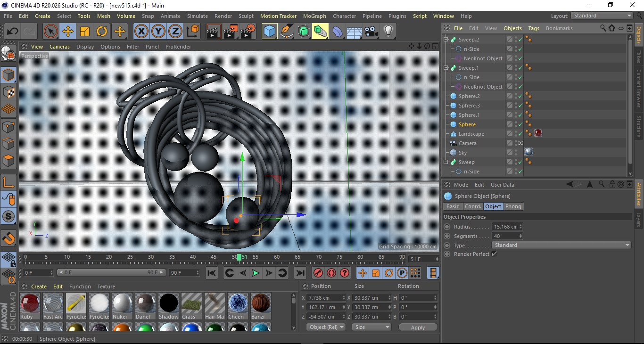Open the Simulate menu

pyautogui.click(x=197, y=16)
